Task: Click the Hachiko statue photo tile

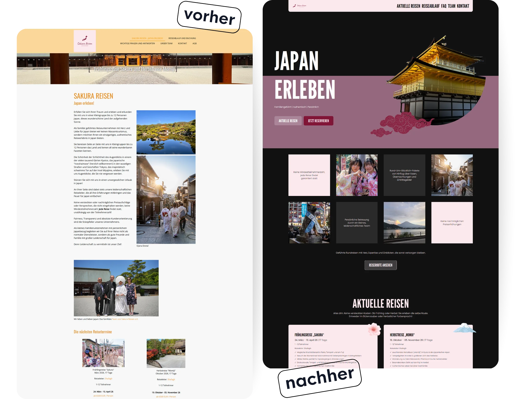Action: click(x=309, y=223)
